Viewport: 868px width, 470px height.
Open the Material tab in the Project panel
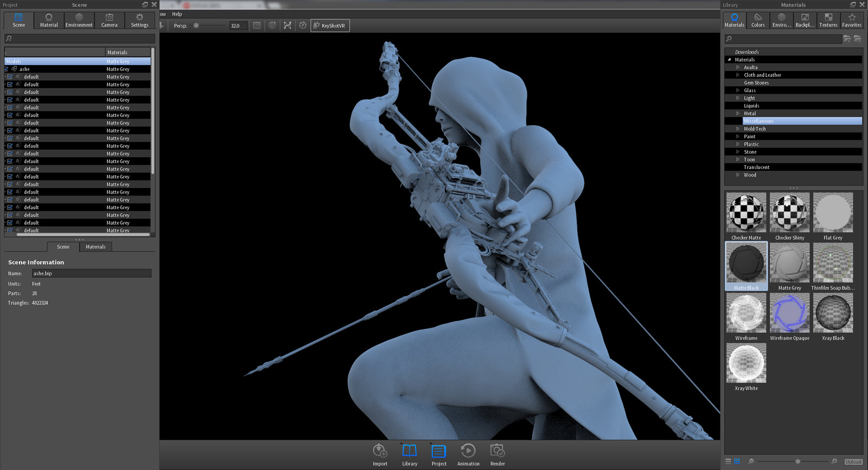pyautogui.click(x=49, y=21)
